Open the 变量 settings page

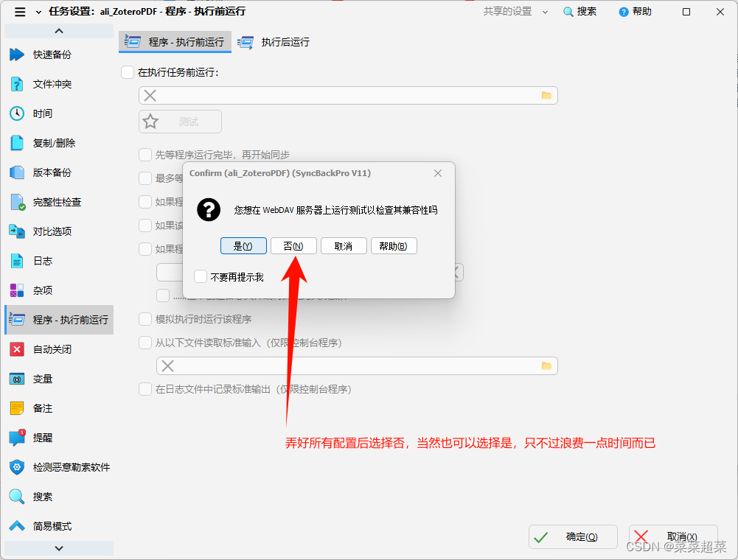pyautogui.click(x=59, y=379)
